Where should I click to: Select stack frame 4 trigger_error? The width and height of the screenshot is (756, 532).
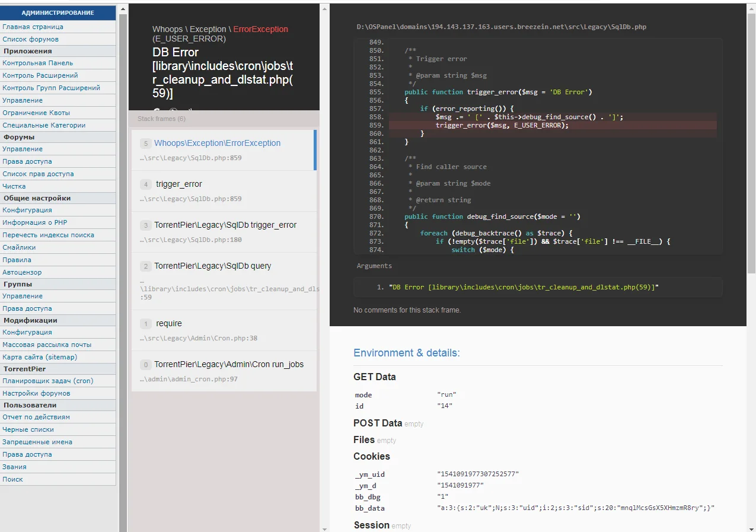click(224, 191)
